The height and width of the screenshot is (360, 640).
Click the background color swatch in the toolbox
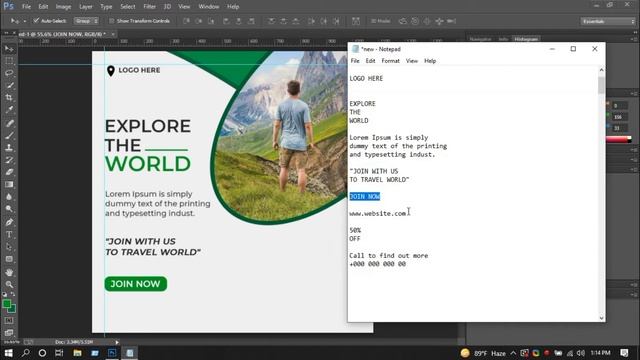click(x=12, y=309)
